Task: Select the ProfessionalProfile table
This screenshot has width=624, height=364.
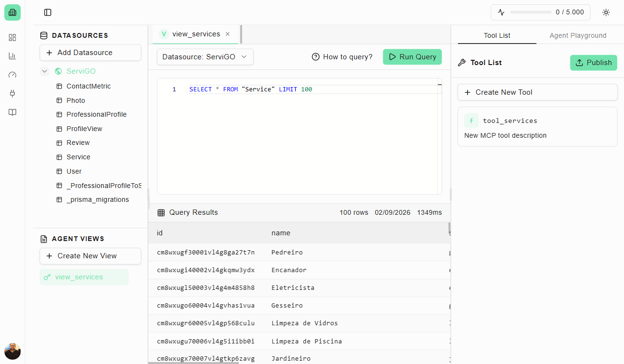Action: click(96, 114)
